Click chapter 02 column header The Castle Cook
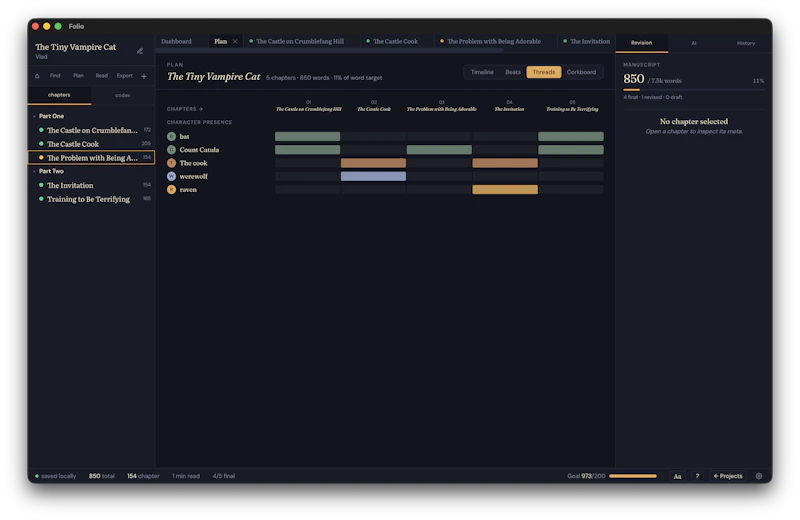 [x=374, y=106]
